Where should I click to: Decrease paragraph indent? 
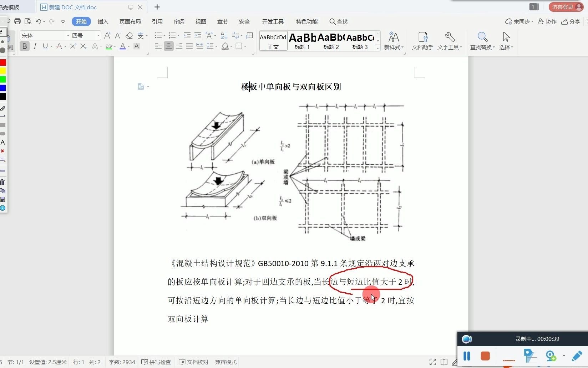[187, 35]
